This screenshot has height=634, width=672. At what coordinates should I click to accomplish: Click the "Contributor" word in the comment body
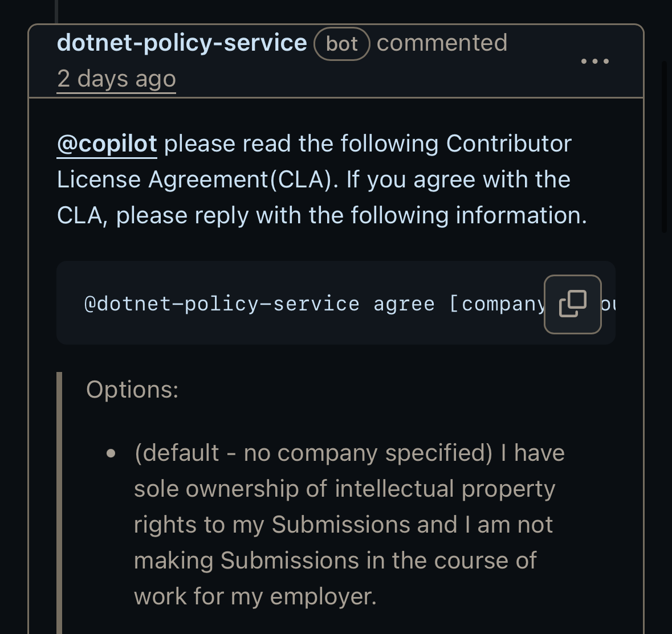508,144
